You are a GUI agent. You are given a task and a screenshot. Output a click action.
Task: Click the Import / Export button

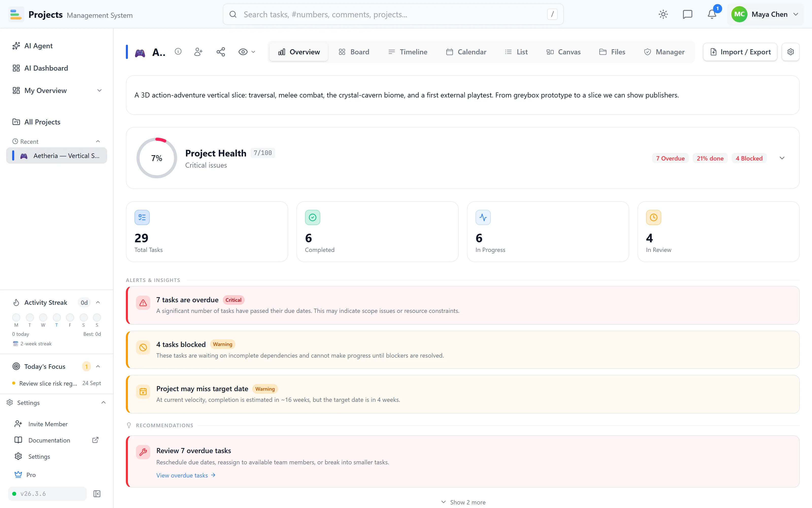pyautogui.click(x=740, y=52)
